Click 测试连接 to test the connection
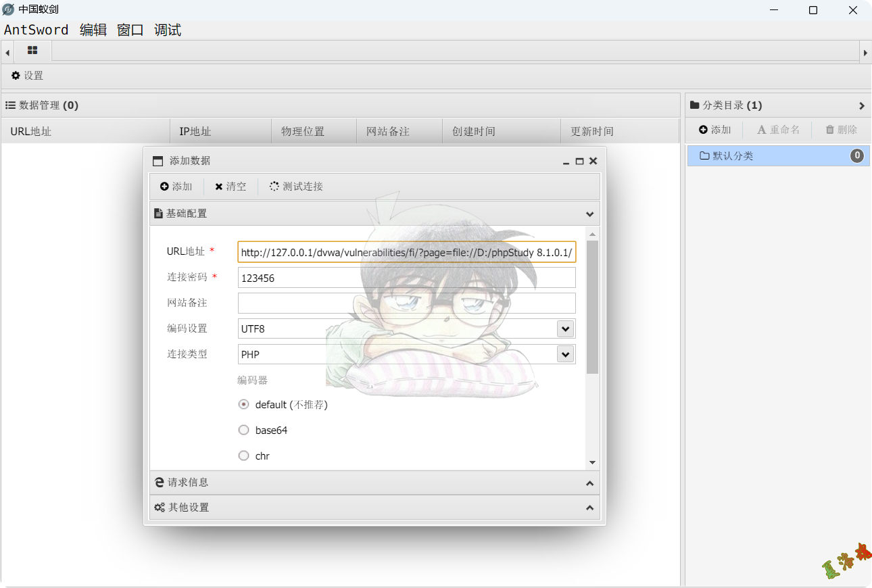This screenshot has height=588, width=872. pyautogui.click(x=296, y=187)
